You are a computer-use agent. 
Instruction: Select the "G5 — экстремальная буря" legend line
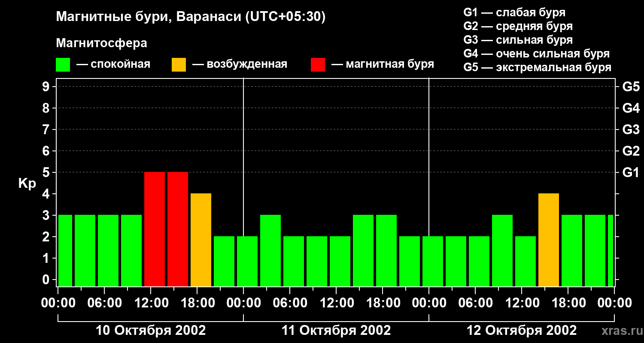tap(538, 67)
